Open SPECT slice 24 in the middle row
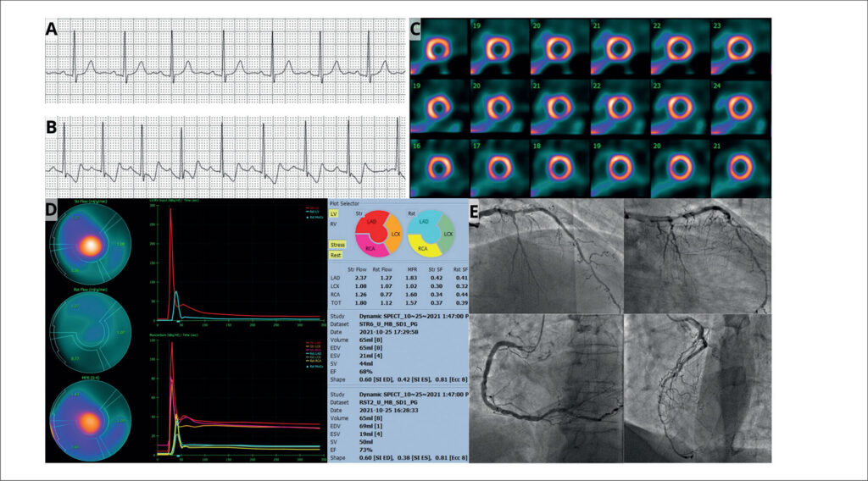Viewport: 868px width, 481px height. (740, 107)
